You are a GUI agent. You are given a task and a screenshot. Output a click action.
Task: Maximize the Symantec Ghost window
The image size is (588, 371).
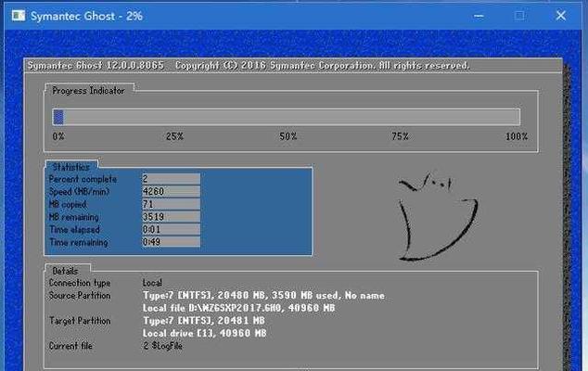tap(519, 16)
